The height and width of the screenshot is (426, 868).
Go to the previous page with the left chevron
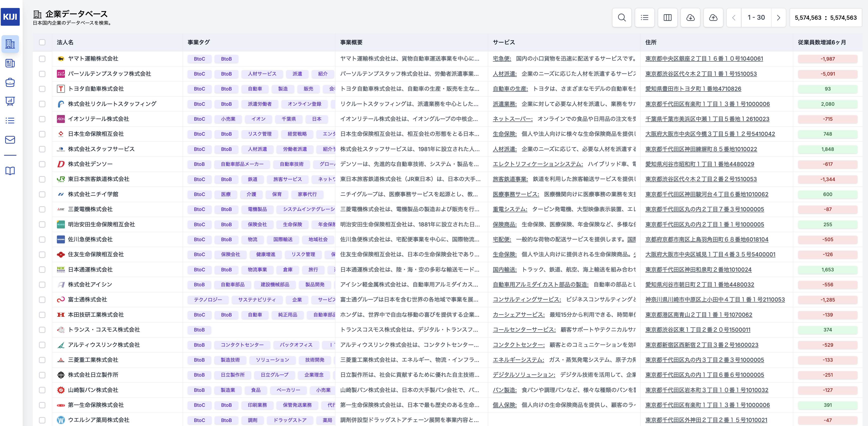point(733,17)
